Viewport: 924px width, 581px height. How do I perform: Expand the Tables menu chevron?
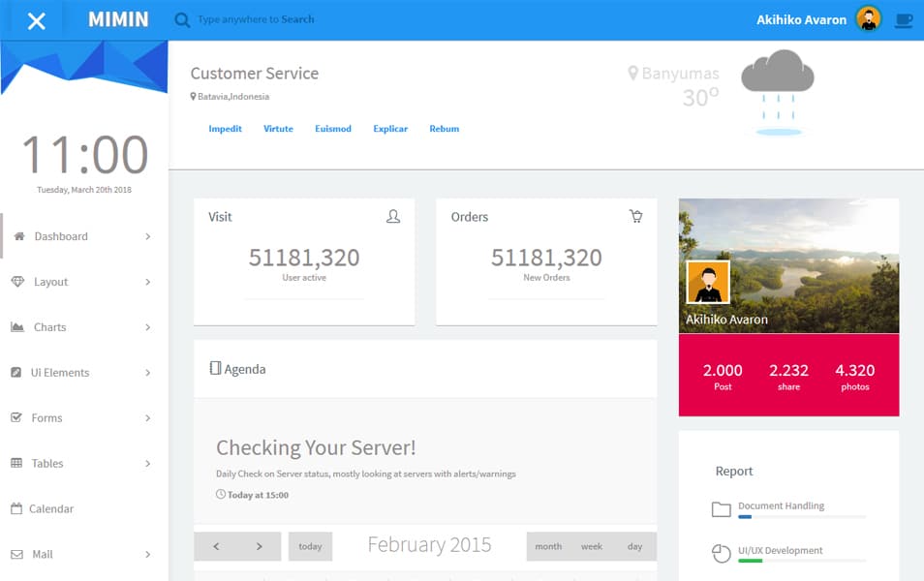point(147,463)
